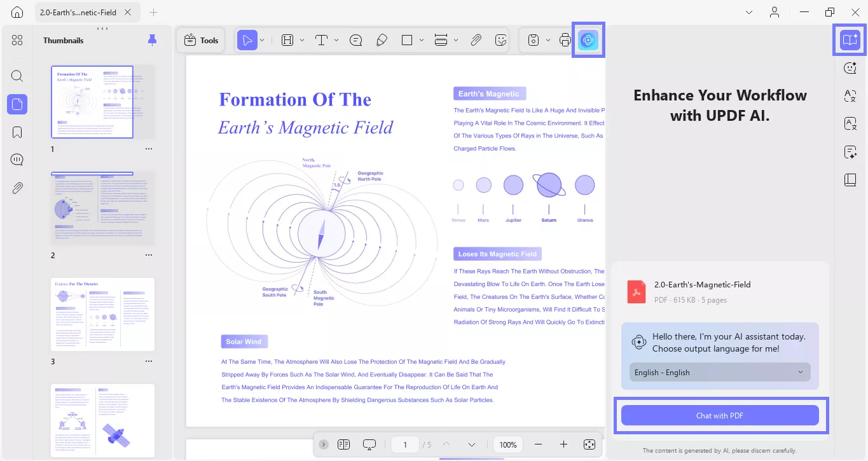Click the 100% zoom level field
Viewport: 868px width, 461px height.
(x=508, y=444)
